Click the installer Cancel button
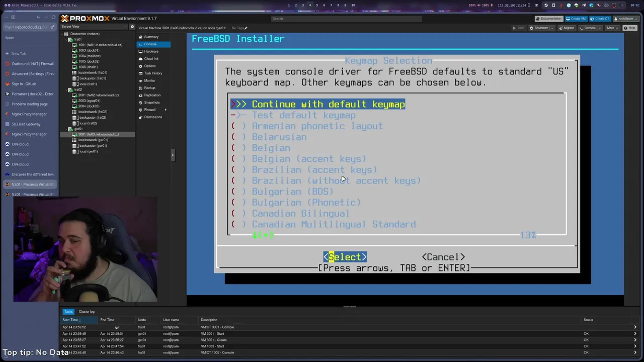This screenshot has height=362, width=644. pyautogui.click(x=443, y=257)
